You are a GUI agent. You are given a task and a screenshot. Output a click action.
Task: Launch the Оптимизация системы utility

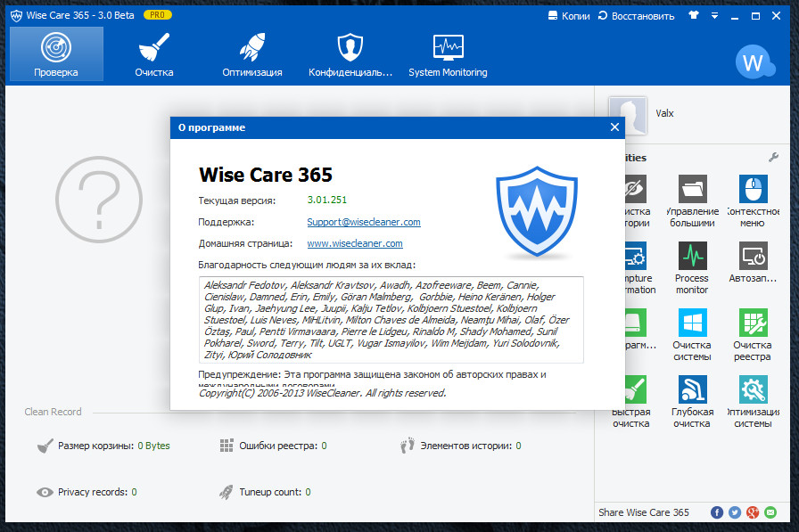click(753, 402)
